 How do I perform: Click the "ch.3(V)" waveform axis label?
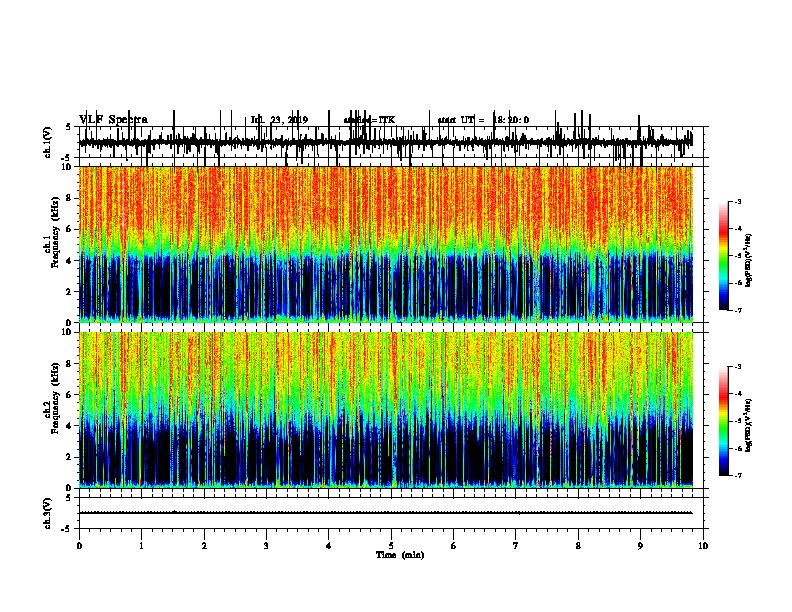[x=48, y=513]
